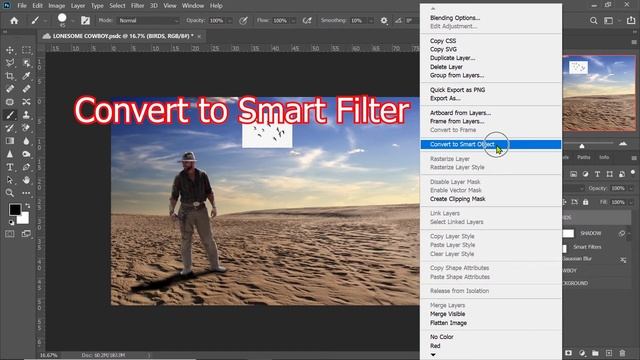This screenshot has width=640, height=360.
Task: Choose Quick Export as PNG
Action: 457,90
